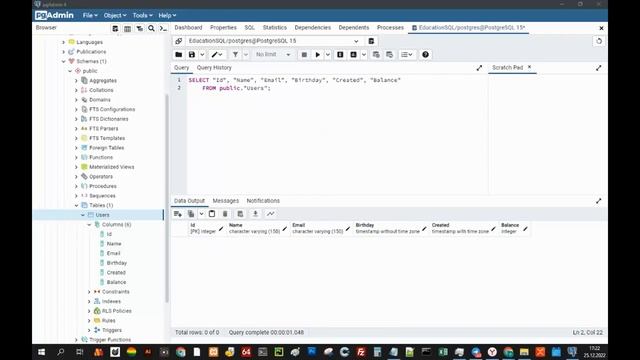Click the reset layout icon
The height and width of the screenshot is (360, 640).
[x=599, y=41]
